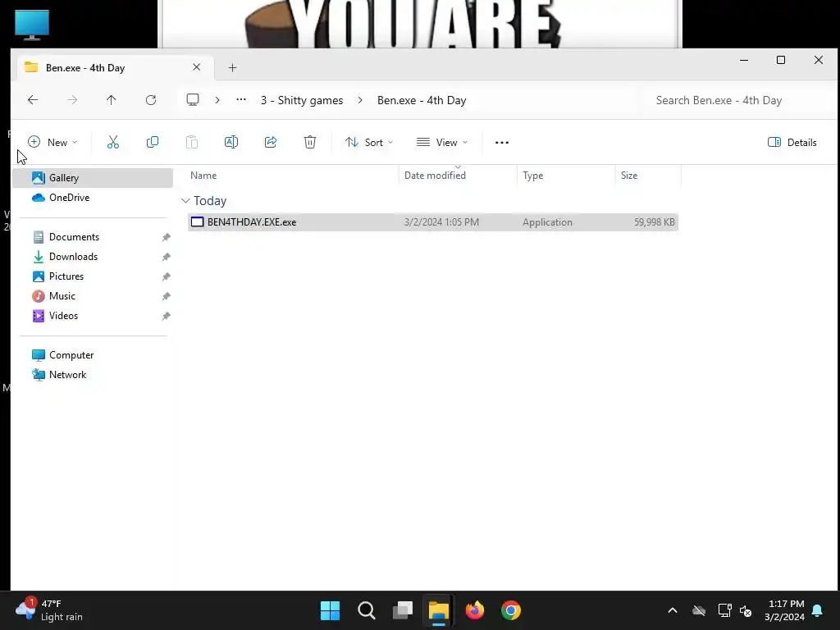Launch Firefox from the taskbar
This screenshot has height=630, width=840.
[x=475, y=610]
